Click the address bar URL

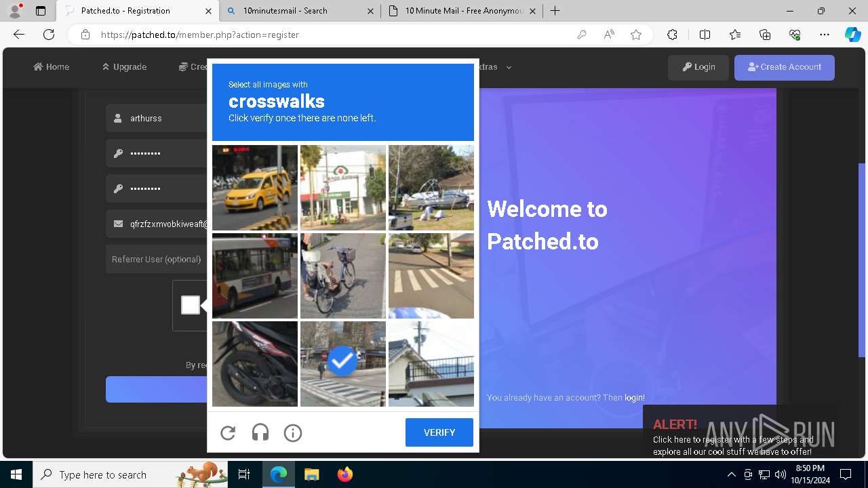[x=200, y=35]
